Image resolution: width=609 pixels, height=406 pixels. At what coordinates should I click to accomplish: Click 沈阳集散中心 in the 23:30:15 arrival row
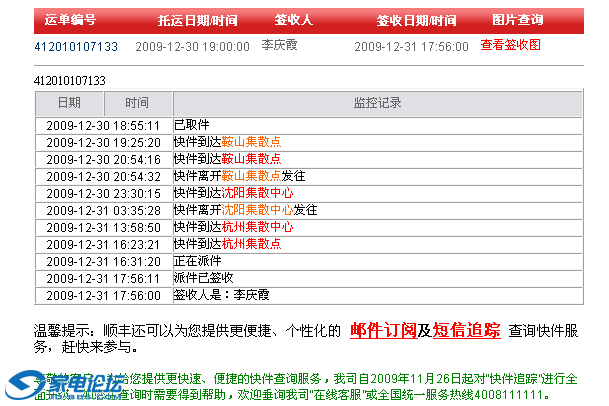(x=257, y=193)
